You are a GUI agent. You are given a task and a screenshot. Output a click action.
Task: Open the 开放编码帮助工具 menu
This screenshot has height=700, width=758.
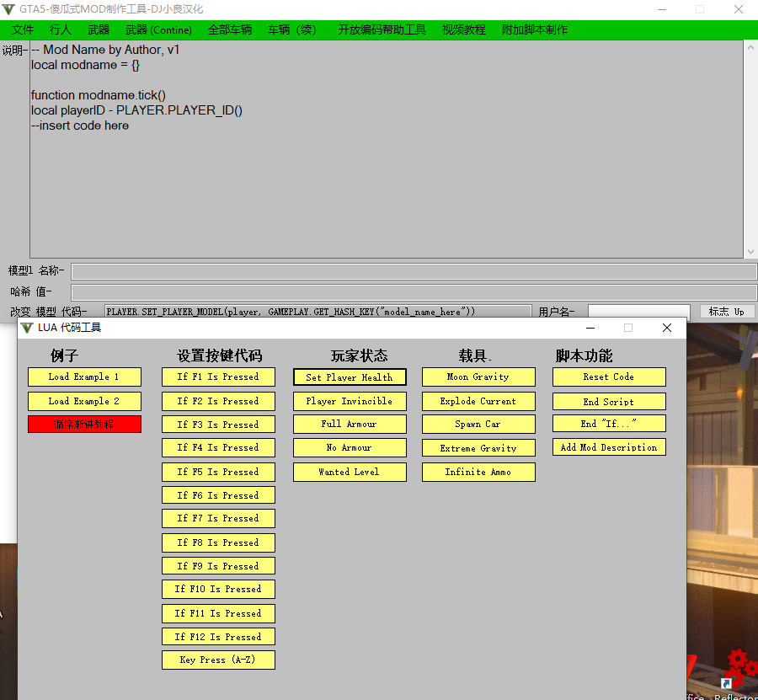(x=382, y=29)
